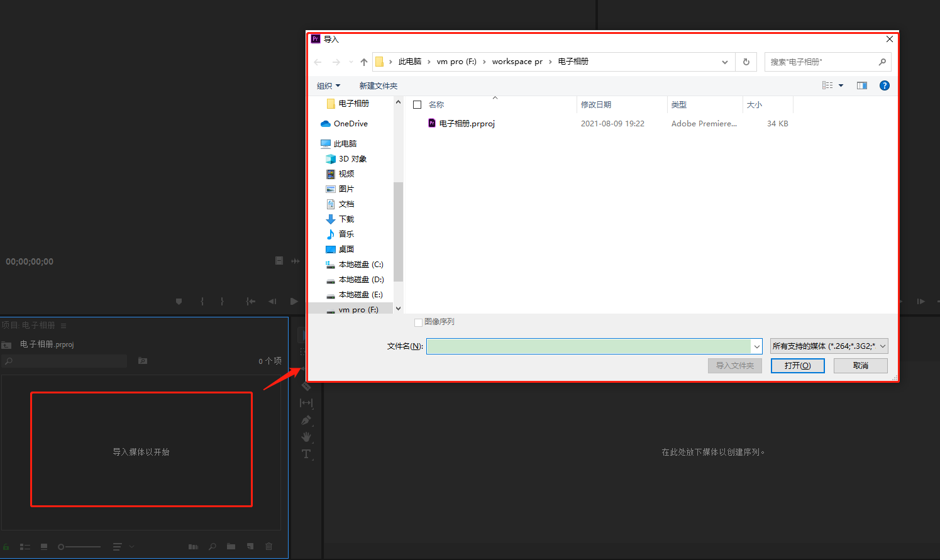Expand the address bar history chevron
The image size is (940, 560).
(725, 62)
